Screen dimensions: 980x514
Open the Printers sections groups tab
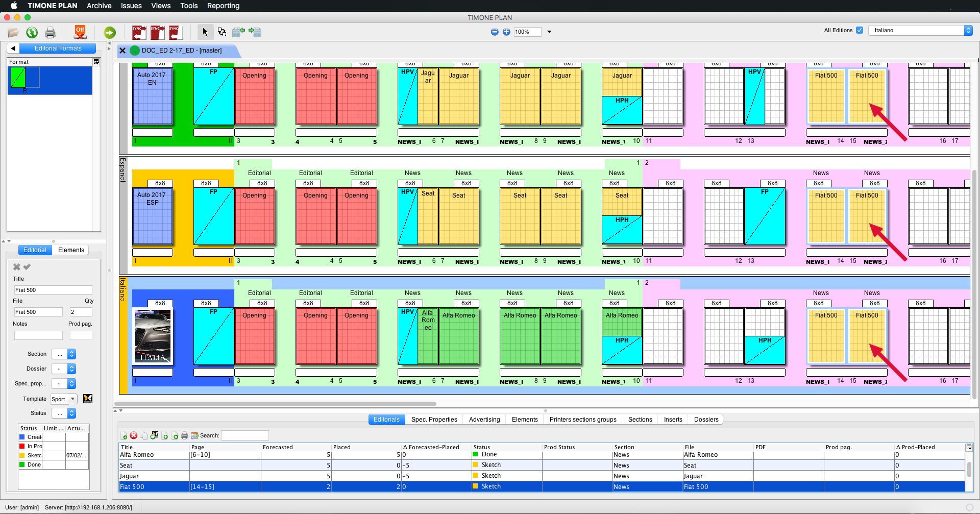(583, 420)
